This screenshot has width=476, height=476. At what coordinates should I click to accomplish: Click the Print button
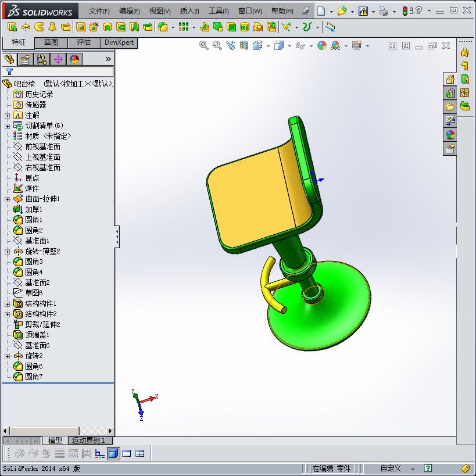[384, 11]
